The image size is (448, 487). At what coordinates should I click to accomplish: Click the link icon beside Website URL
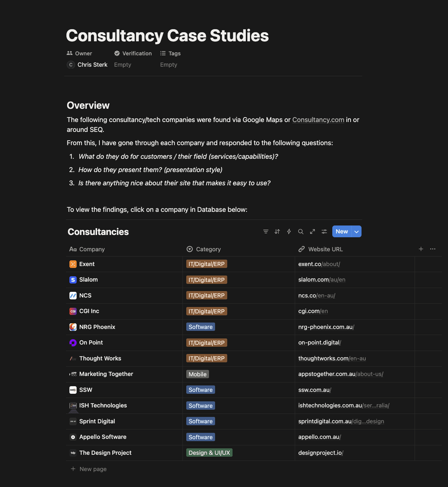click(x=301, y=249)
